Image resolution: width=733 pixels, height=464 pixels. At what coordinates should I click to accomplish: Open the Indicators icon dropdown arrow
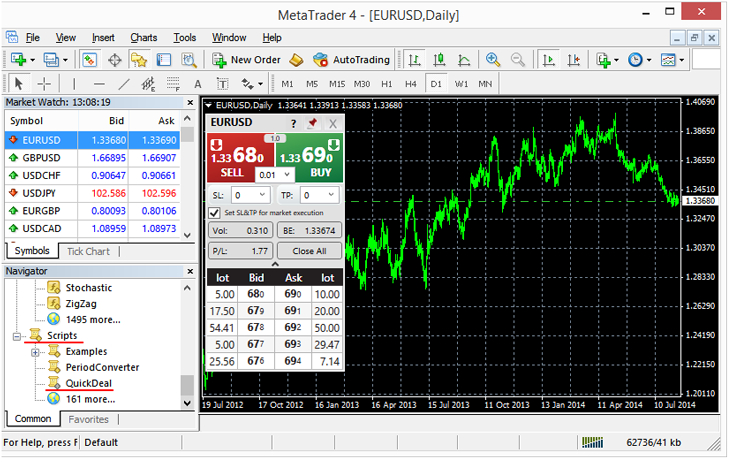[x=616, y=60]
